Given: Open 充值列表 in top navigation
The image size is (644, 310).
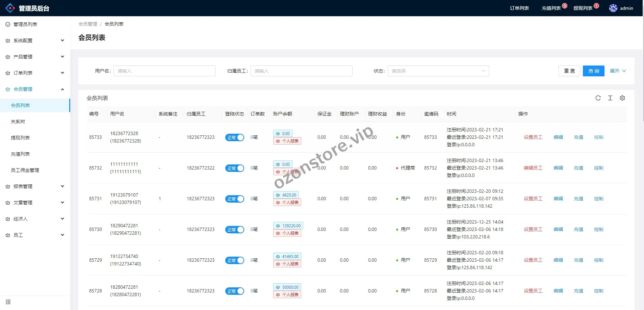Looking at the screenshot, I should point(551,8).
